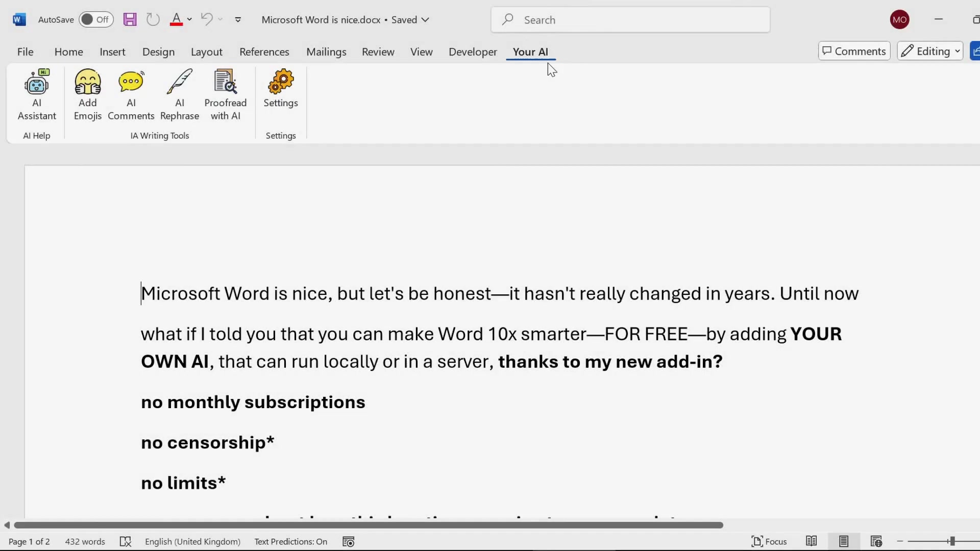
Task: Open the AI Assistant tool
Action: point(37,95)
